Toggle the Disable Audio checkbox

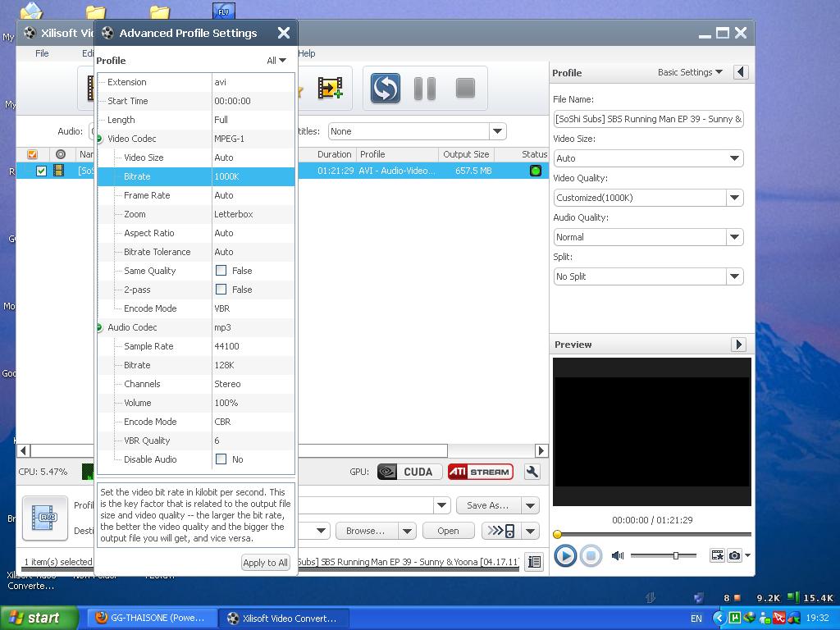click(221, 459)
